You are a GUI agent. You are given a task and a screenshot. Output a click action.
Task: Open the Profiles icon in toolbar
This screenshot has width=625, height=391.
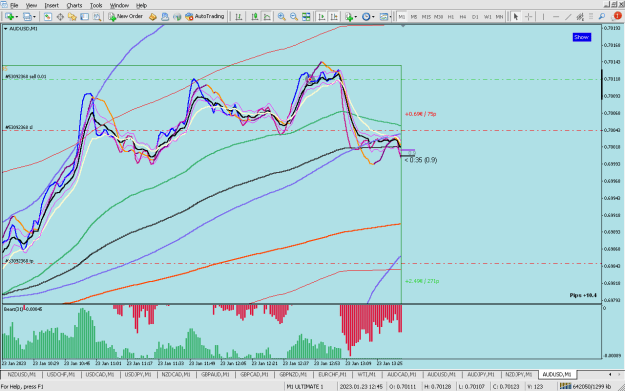[27, 17]
